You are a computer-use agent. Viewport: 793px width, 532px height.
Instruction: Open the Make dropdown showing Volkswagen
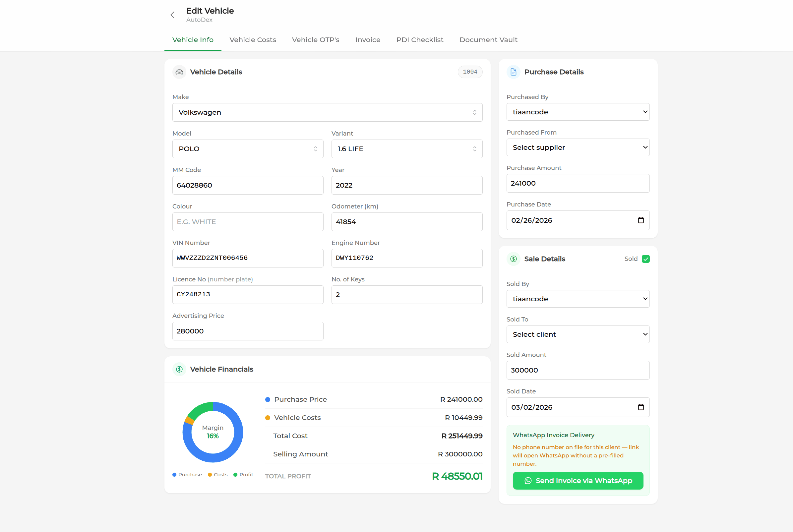click(x=327, y=112)
